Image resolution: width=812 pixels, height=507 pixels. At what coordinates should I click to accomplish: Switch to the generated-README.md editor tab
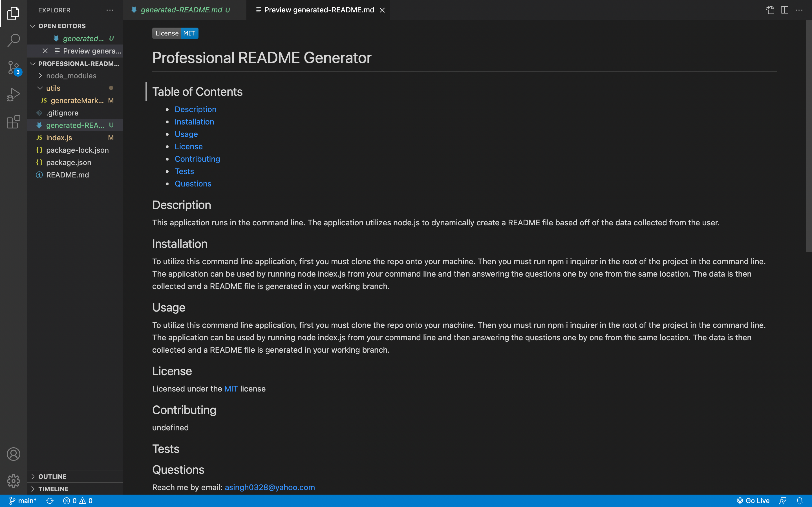[x=181, y=10]
